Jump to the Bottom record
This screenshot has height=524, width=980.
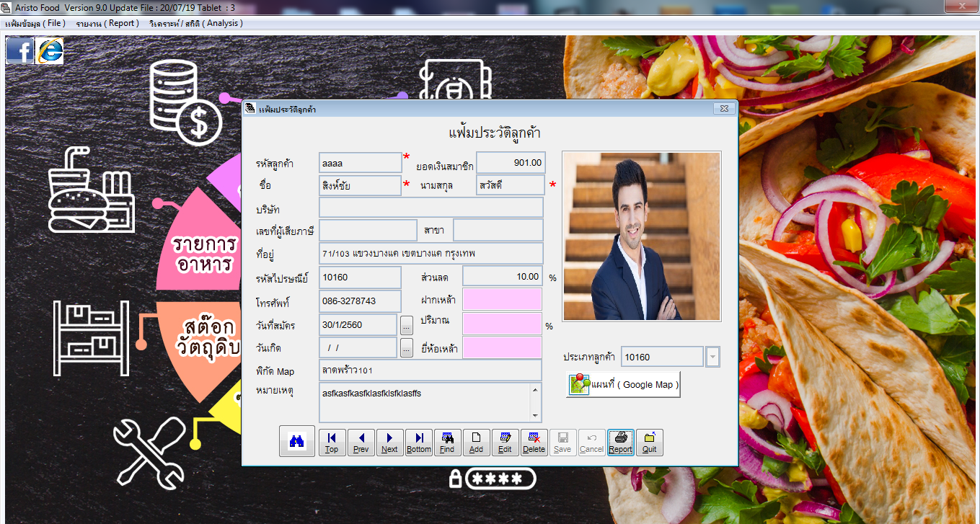click(418, 443)
